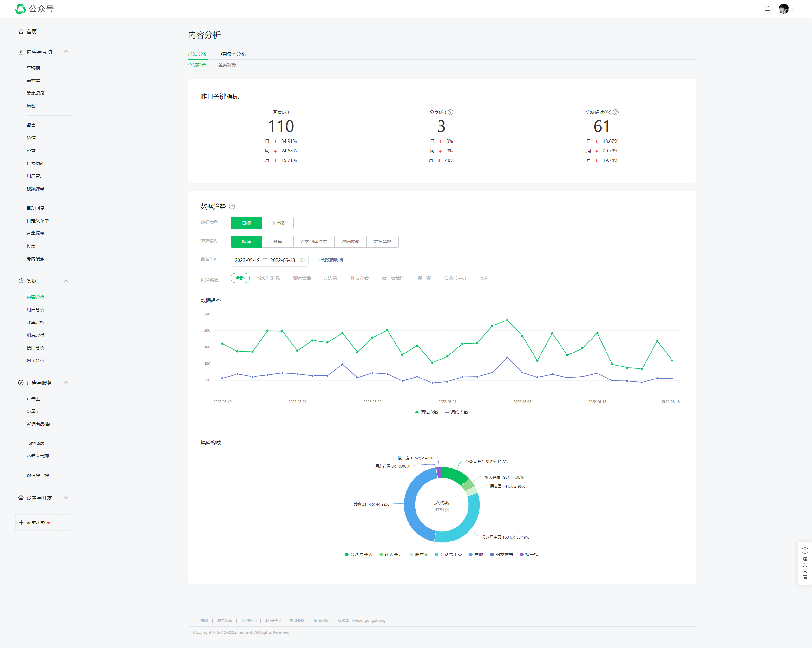Toggle 公众号主页 legend swatch in pie chart
This screenshot has width=812, height=648.
(436, 554)
